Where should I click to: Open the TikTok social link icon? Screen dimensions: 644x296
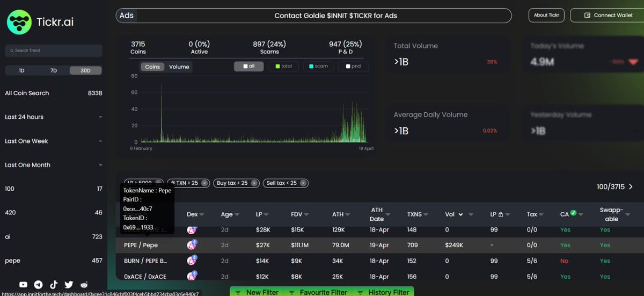coord(54,285)
